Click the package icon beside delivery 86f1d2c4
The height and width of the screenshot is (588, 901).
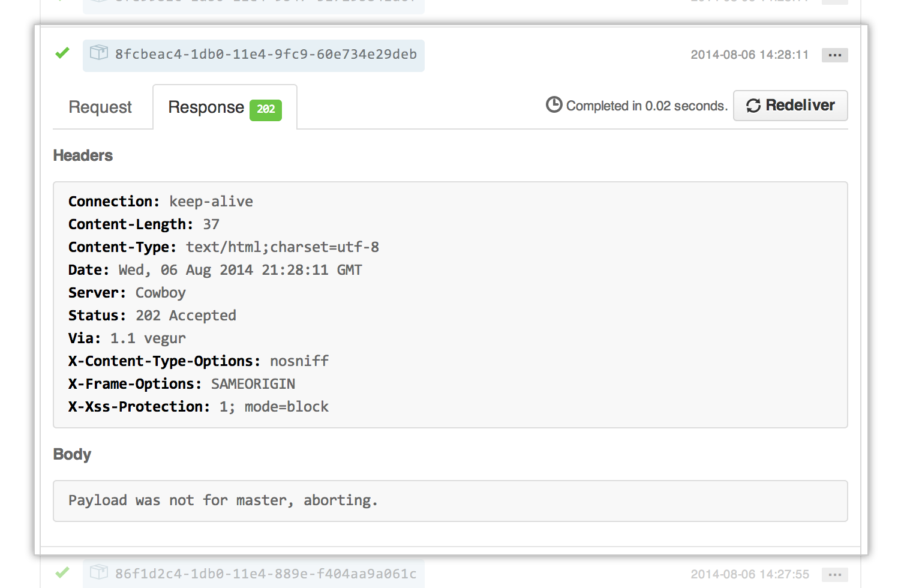99,572
